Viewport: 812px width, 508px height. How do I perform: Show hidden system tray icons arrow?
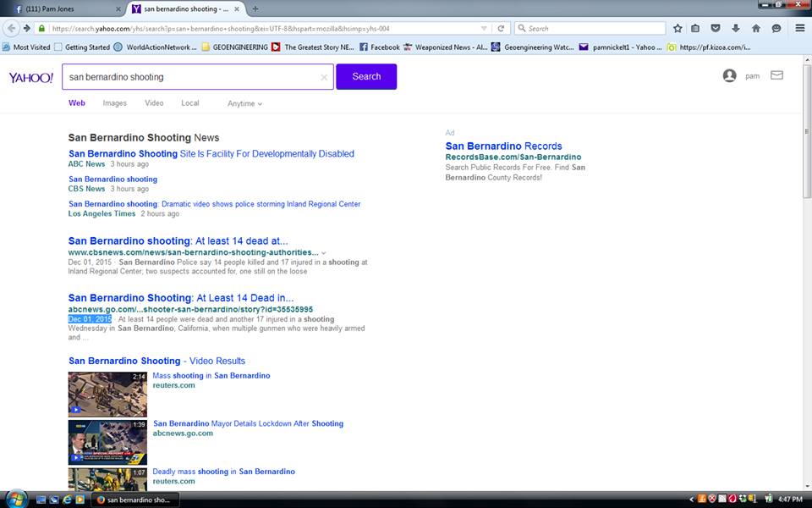pos(691,500)
